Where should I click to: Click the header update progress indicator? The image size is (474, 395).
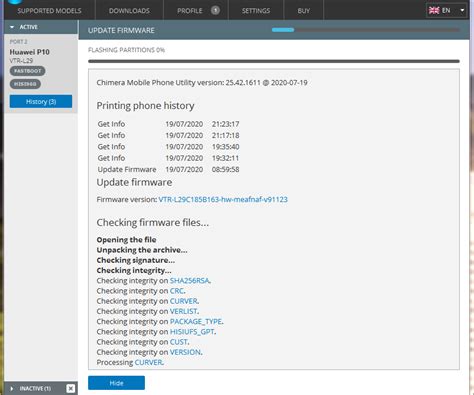(x=366, y=30)
